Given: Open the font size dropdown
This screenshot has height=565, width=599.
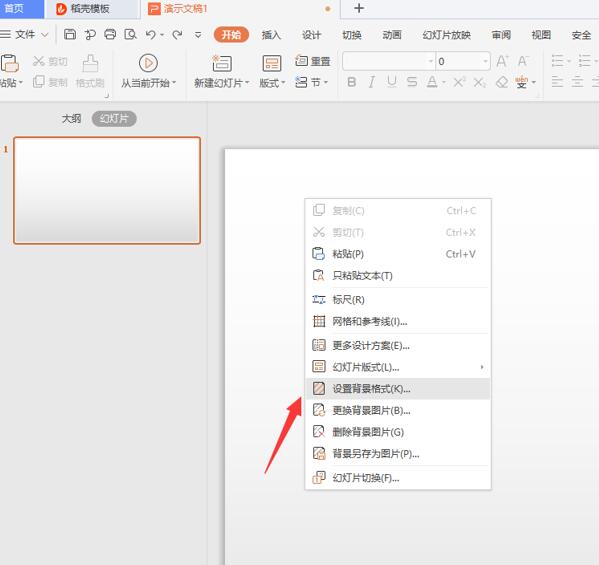Looking at the screenshot, I should (485, 61).
